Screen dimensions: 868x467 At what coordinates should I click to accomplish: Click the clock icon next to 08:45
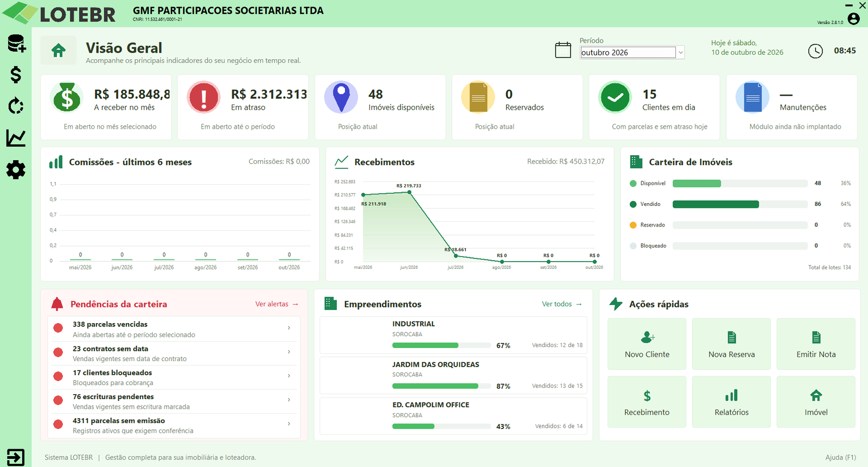pos(815,51)
